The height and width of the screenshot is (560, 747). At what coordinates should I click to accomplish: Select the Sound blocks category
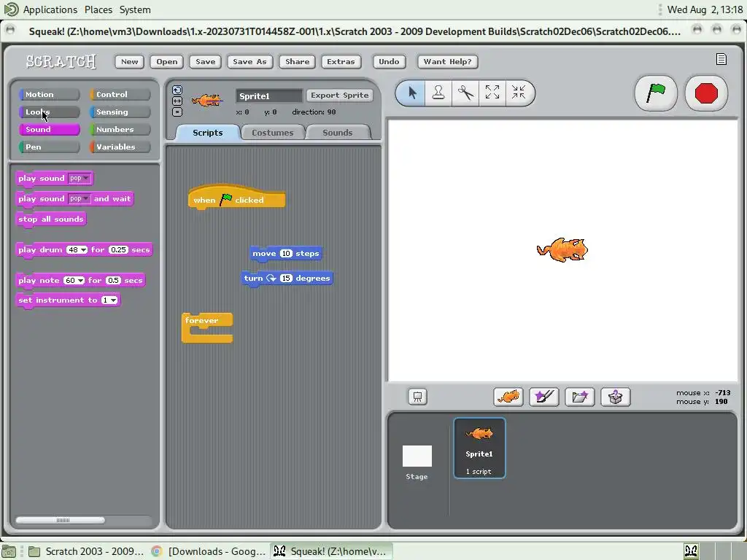pos(49,130)
